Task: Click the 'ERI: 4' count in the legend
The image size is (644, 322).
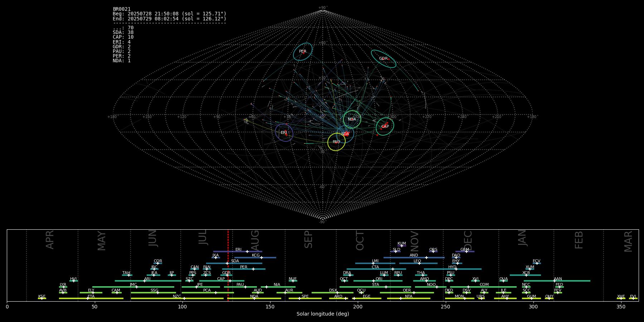Action: point(122,42)
